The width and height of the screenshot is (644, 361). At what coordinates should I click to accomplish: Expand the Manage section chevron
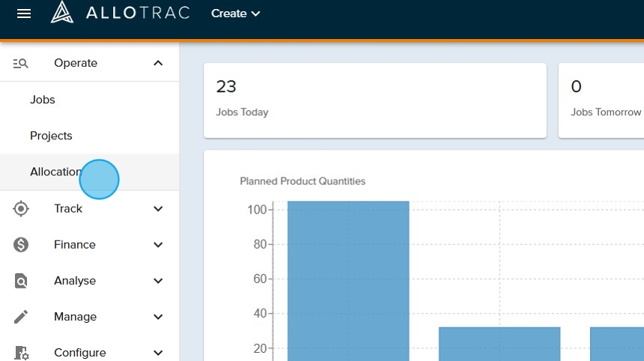(x=158, y=317)
